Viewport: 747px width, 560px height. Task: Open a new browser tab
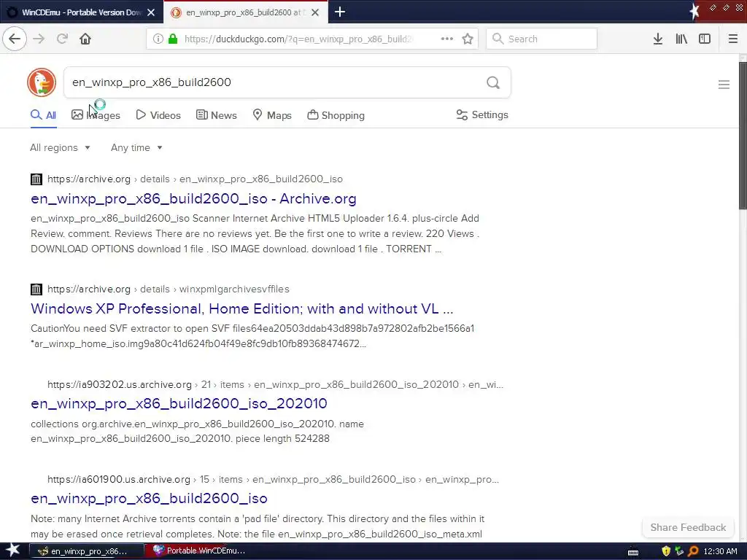click(340, 12)
